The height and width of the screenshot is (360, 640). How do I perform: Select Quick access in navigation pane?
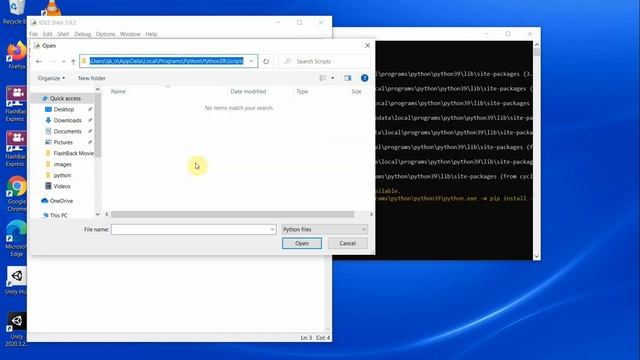tap(65, 98)
